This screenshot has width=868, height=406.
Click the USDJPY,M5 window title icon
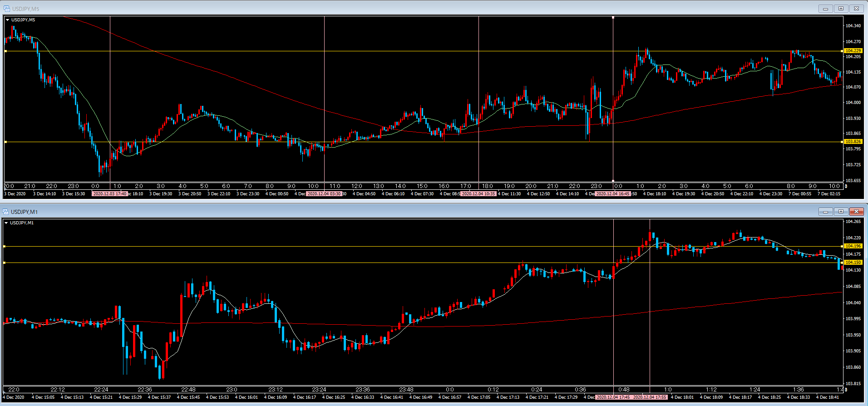tap(6, 9)
